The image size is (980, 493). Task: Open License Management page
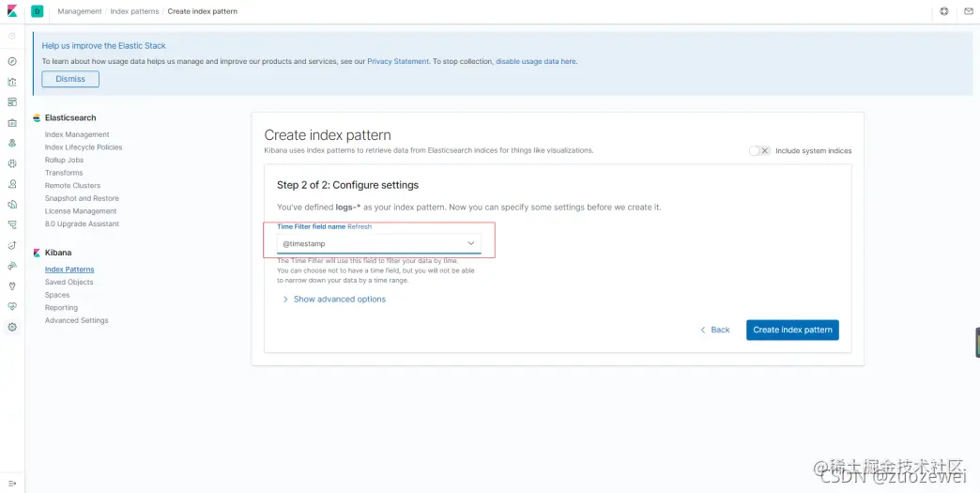coord(81,211)
